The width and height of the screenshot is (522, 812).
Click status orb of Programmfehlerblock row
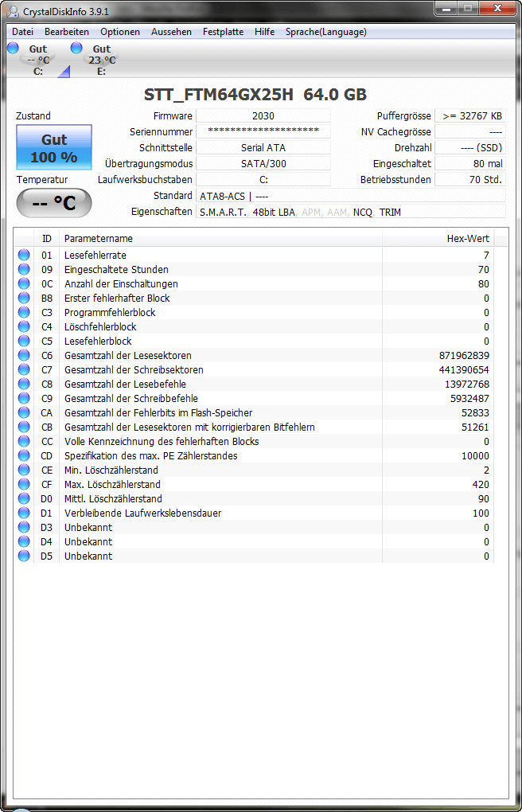click(24, 312)
